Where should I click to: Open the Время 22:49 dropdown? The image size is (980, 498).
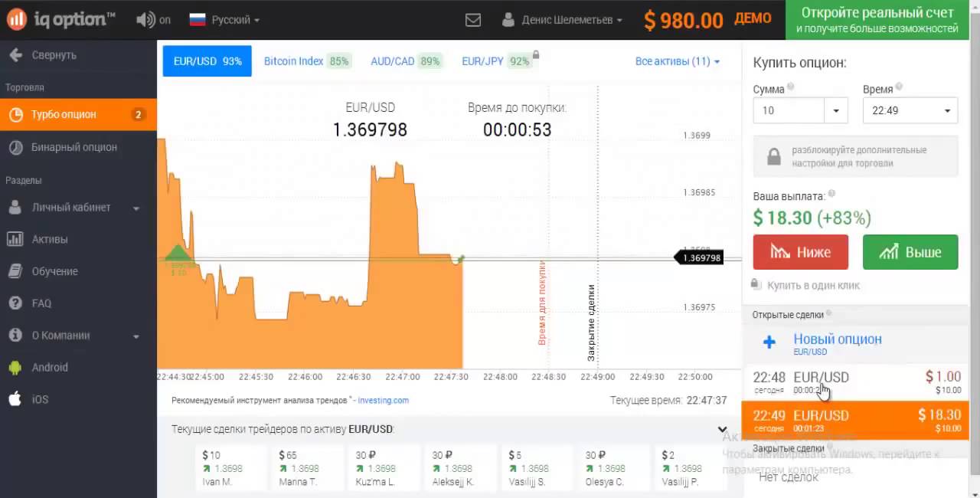coord(910,110)
